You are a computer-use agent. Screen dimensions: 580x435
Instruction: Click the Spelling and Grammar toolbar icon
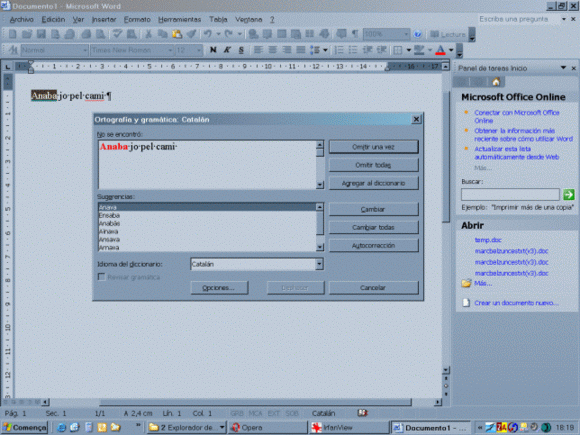tap(118, 34)
